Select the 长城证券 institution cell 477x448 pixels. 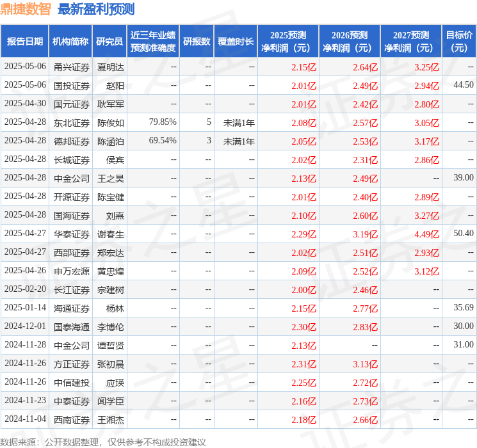pyautogui.click(x=72, y=160)
